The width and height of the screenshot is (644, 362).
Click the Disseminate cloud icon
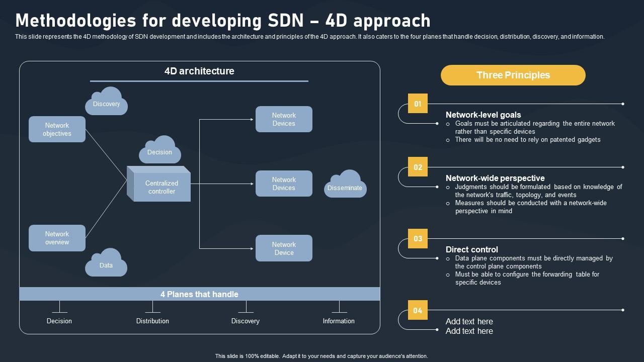click(x=345, y=185)
